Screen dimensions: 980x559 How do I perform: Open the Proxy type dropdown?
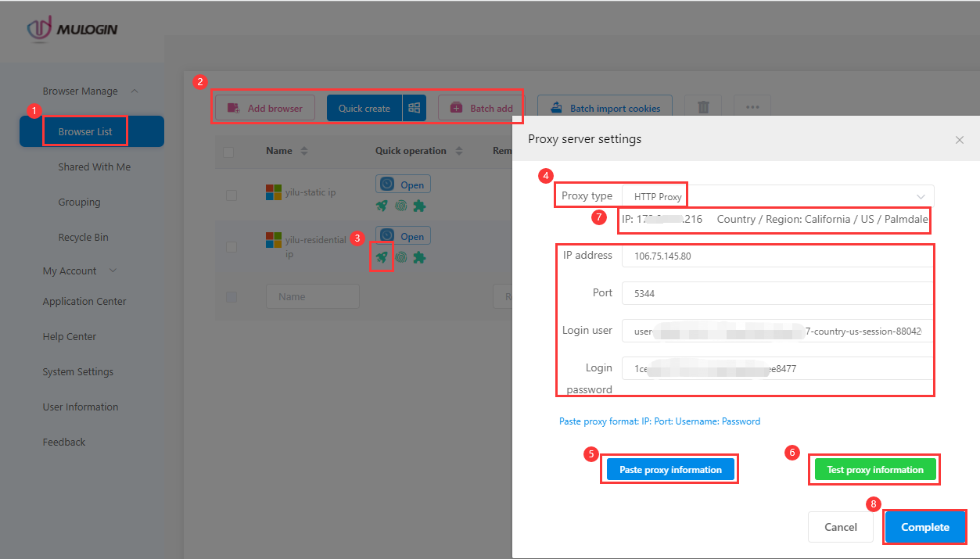[x=777, y=196]
